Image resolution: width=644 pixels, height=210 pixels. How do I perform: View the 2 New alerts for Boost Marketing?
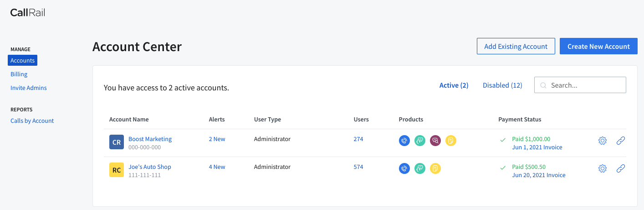coord(217,139)
